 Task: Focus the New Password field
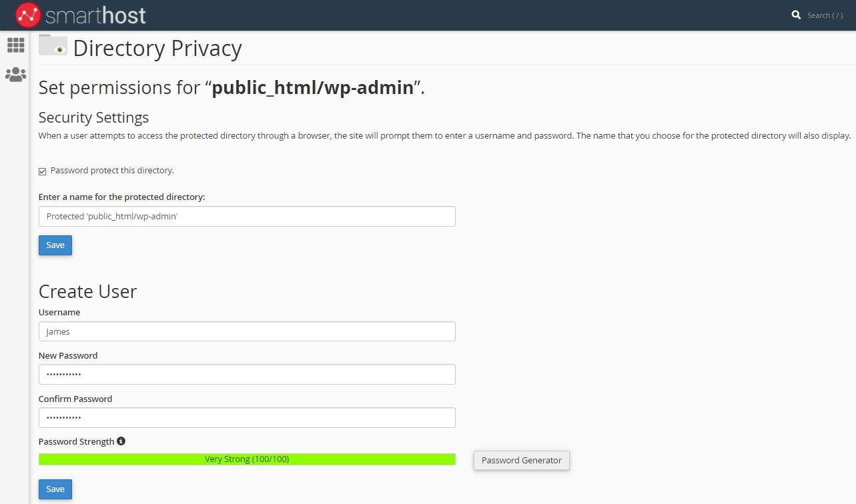click(x=247, y=375)
